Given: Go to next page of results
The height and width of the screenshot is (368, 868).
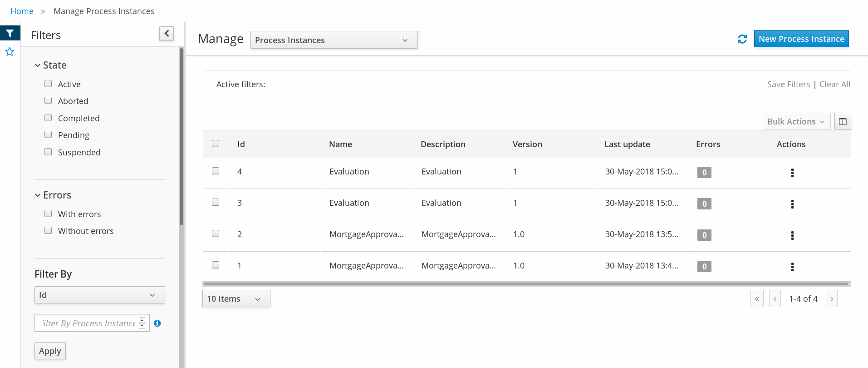Looking at the screenshot, I should click(831, 298).
